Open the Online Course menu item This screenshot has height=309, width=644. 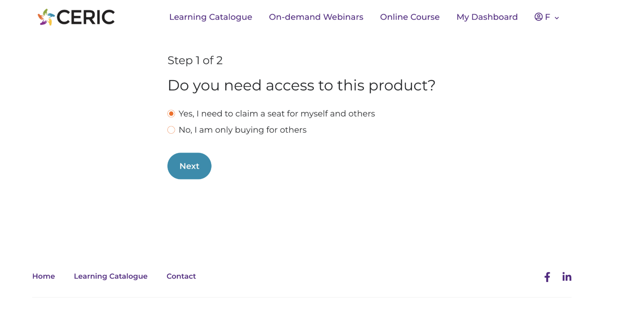(x=410, y=17)
